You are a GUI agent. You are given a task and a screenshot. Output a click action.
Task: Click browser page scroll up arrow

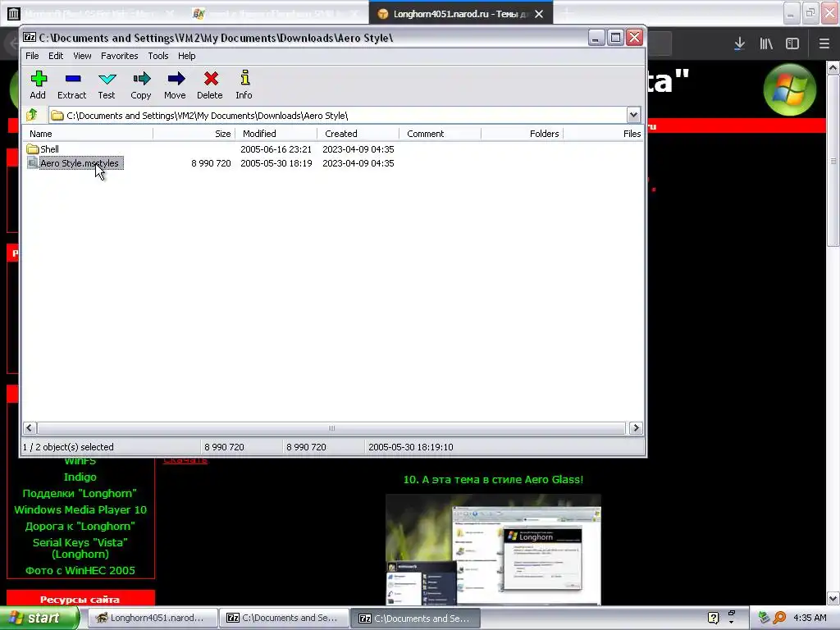click(x=833, y=67)
